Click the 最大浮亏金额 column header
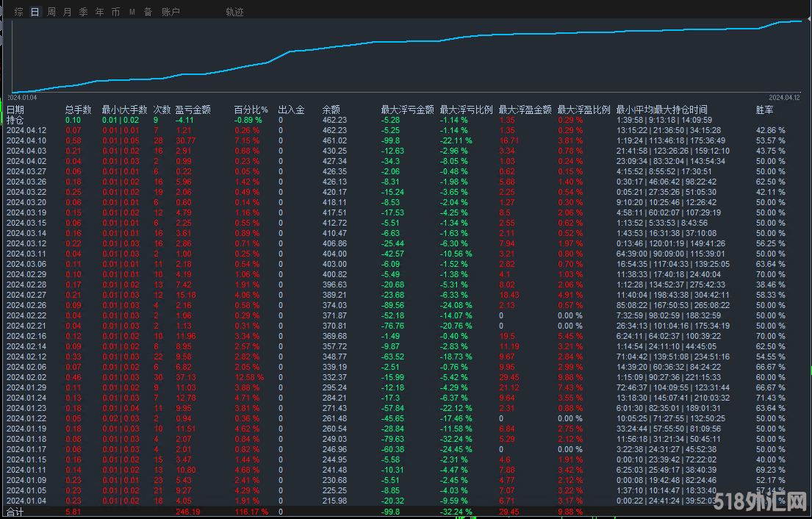This screenshot has height=519, width=812. tap(407, 110)
